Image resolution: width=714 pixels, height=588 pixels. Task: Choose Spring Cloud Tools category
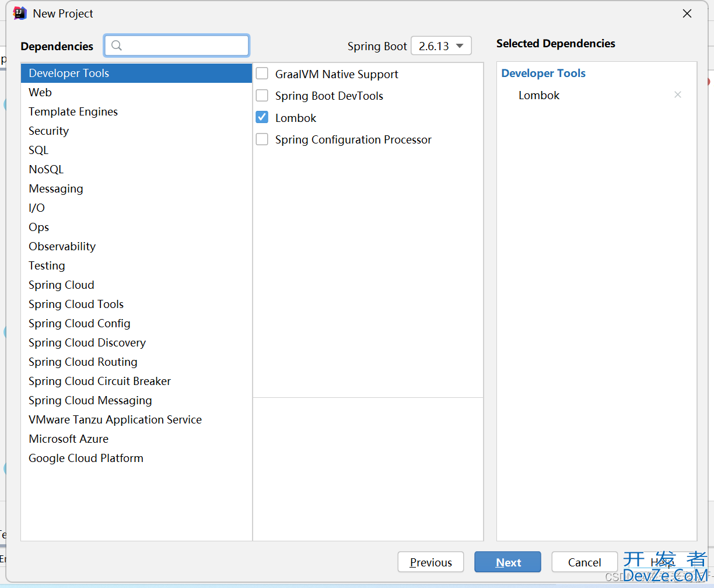(136, 304)
